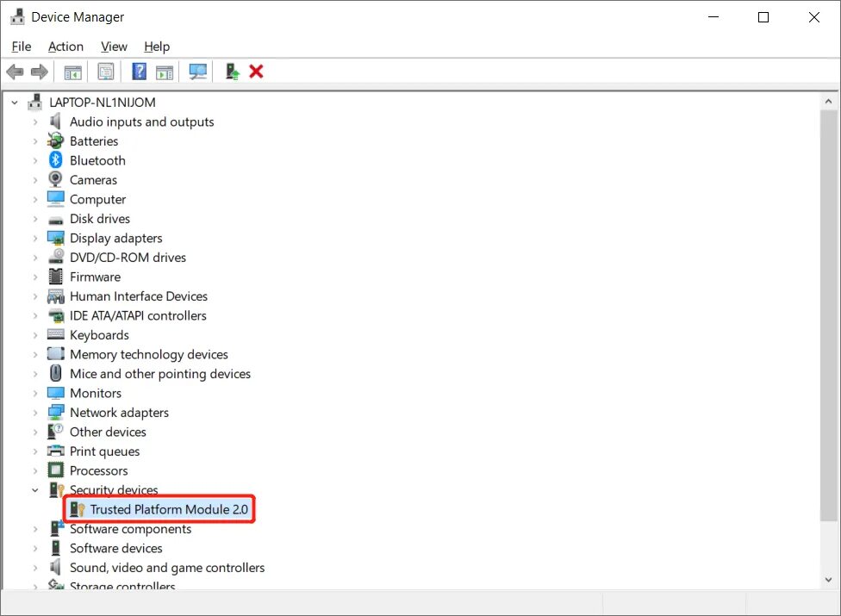The image size is (841, 616).
Task: Expand the Software components category
Action: [x=34, y=529]
